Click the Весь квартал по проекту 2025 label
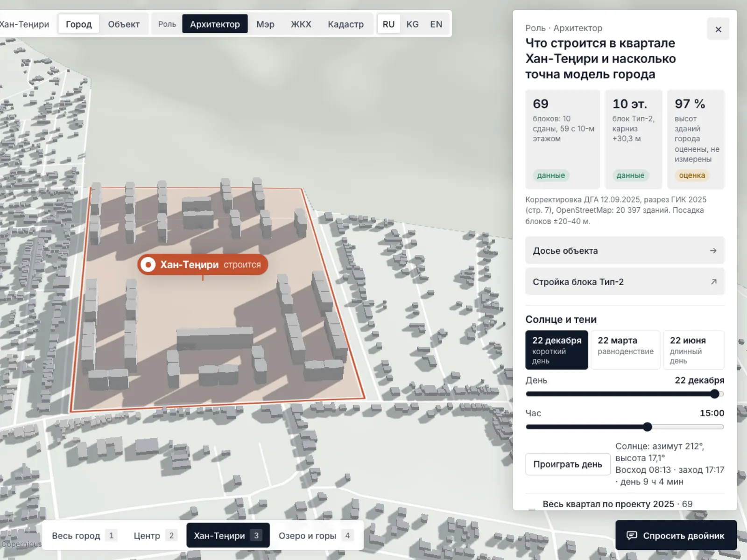Screen dimensions: 747x560 (x=608, y=504)
